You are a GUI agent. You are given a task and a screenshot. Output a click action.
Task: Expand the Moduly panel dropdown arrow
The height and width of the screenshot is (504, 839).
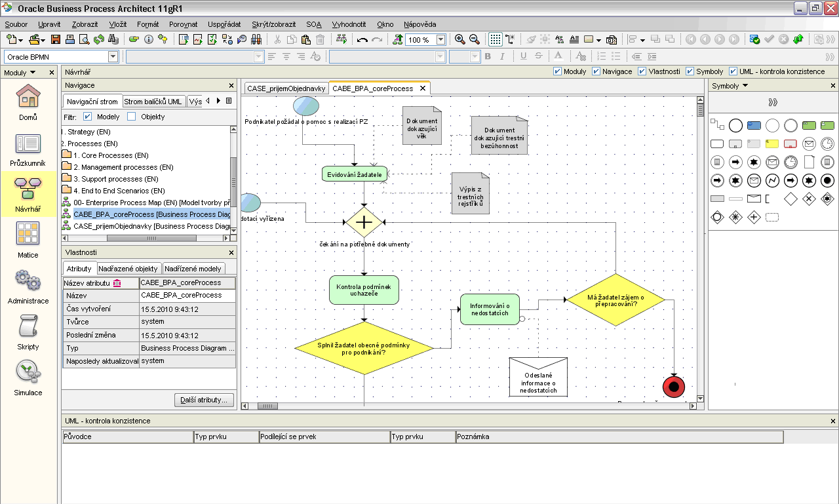33,72
